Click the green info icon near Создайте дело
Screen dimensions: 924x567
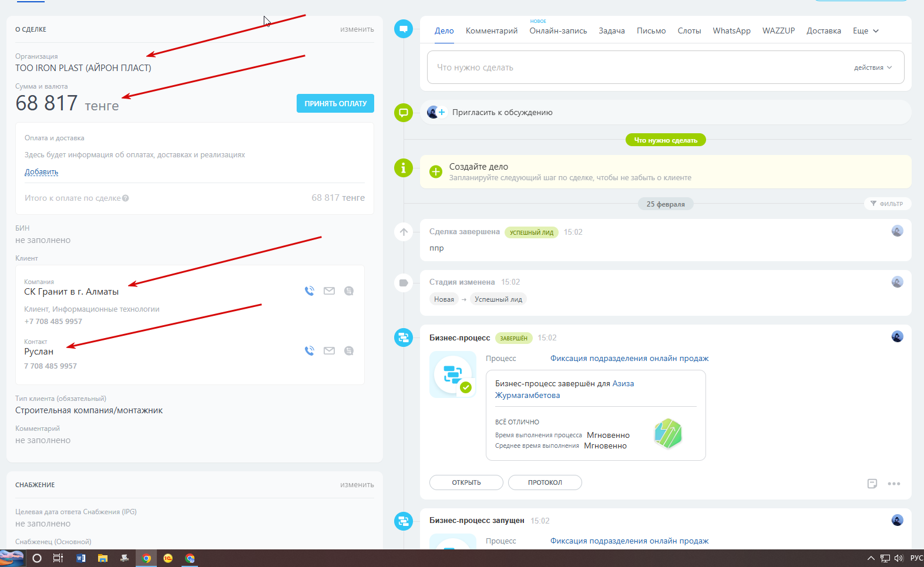click(403, 168)
